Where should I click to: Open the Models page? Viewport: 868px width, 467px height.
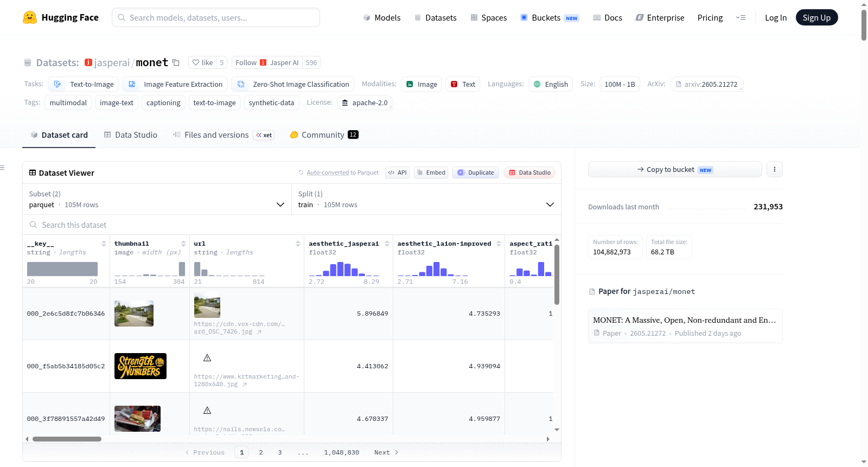382,18
